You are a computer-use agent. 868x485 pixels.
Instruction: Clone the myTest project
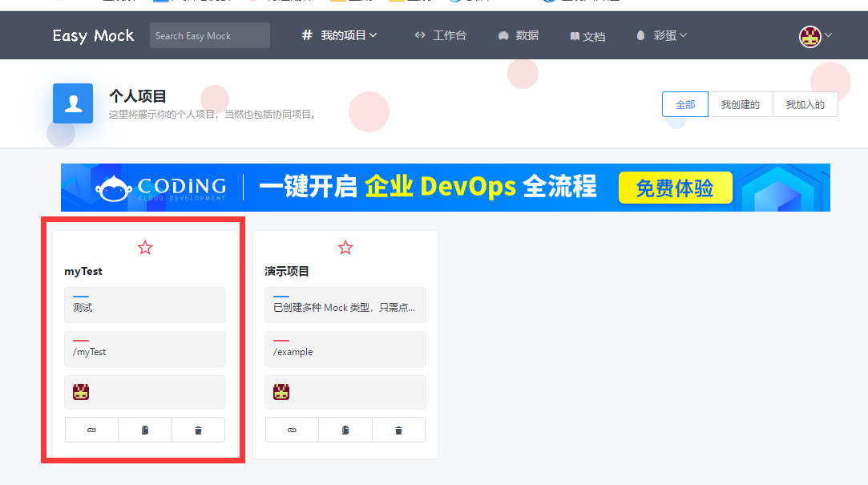click(x=145, y=430)
